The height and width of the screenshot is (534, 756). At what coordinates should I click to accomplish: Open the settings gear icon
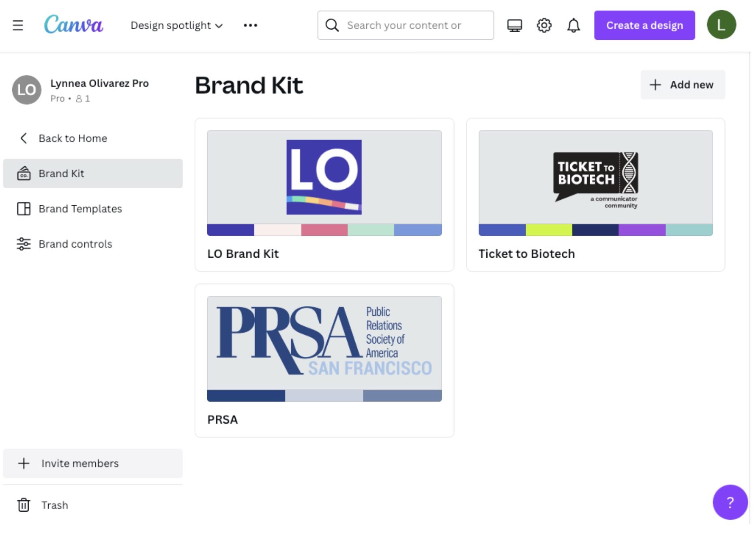pos(544,26)
